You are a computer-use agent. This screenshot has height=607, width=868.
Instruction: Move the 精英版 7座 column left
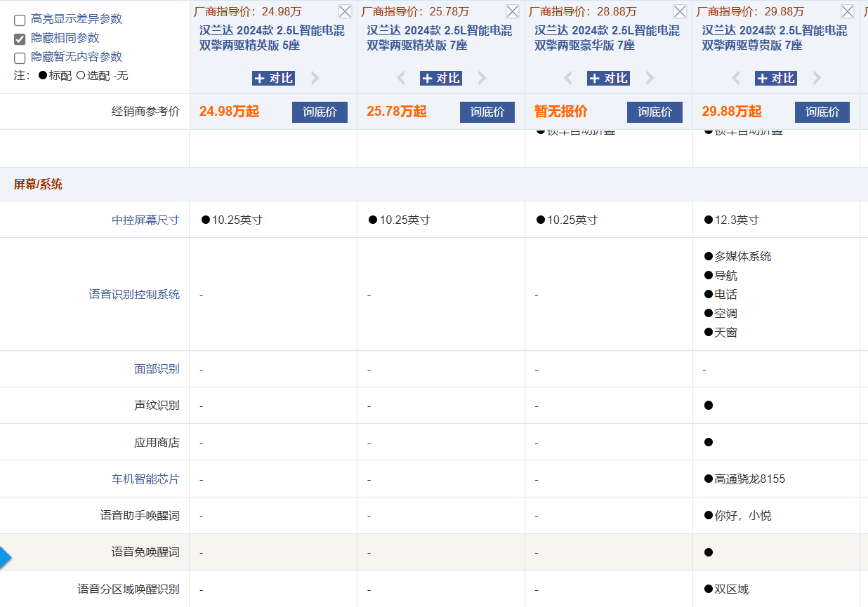click(401, 78)
